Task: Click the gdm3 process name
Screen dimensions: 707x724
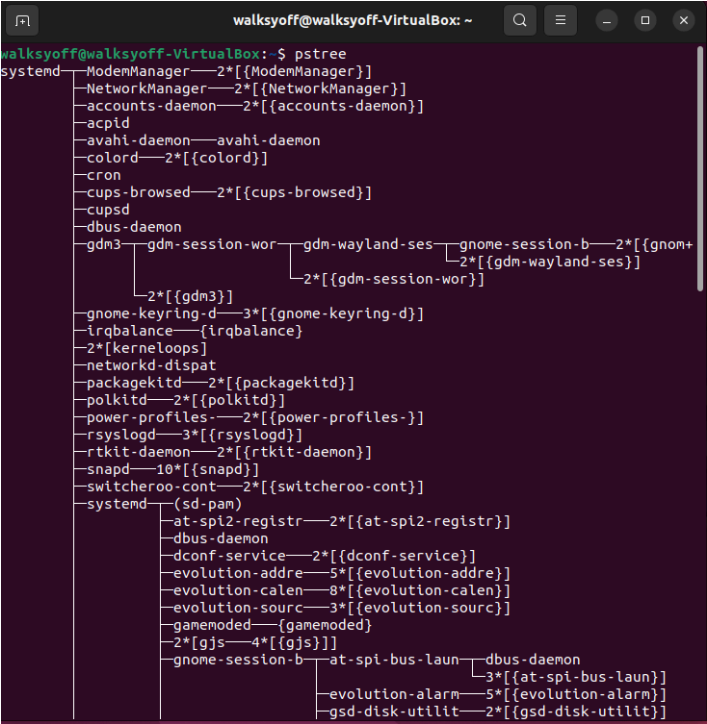Action: 104,245
